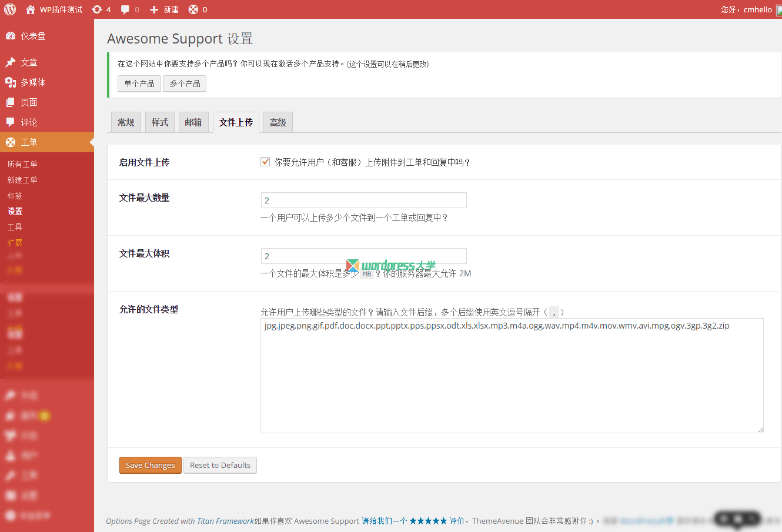This screenshot has width=782, height=532.
Task: Go to 工具 submenu item
Action: click(15, 227)
